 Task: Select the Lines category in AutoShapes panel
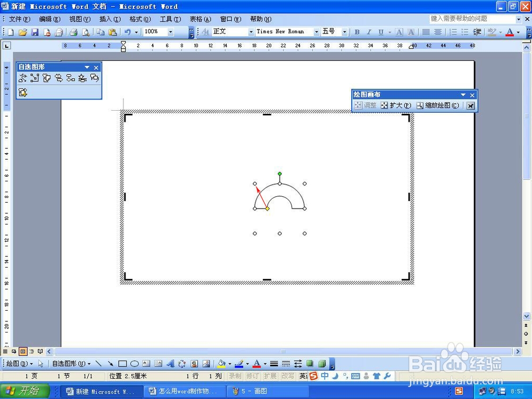click(23, 78)
